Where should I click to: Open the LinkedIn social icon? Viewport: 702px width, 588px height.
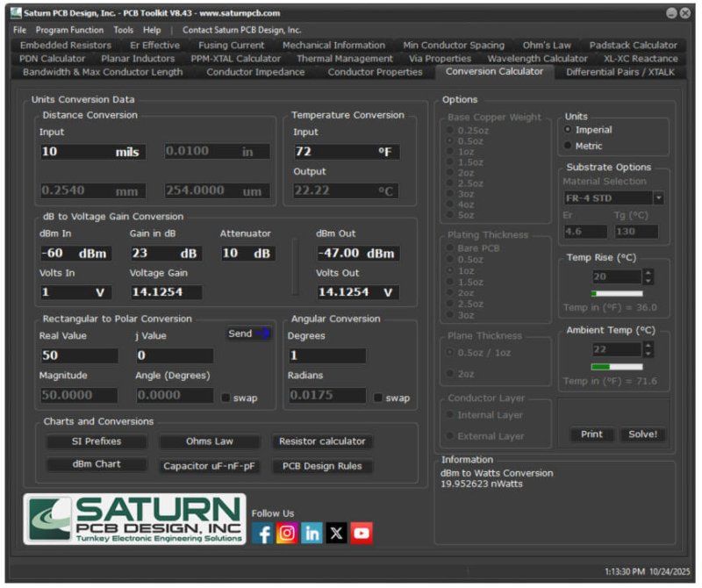coord(312,533)
